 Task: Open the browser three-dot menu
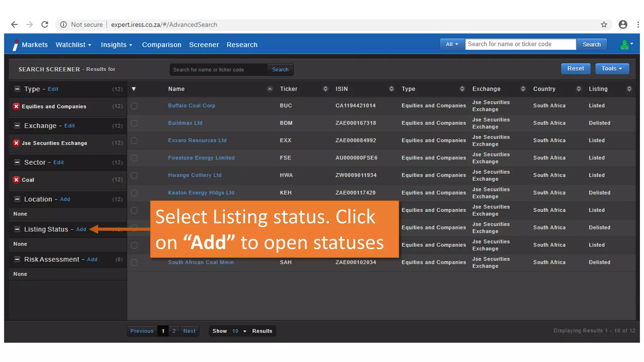click(638, 25)
